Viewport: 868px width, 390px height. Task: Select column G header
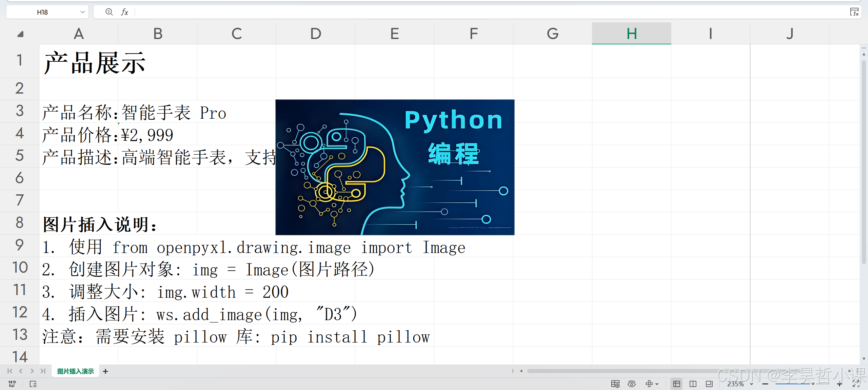553,34
